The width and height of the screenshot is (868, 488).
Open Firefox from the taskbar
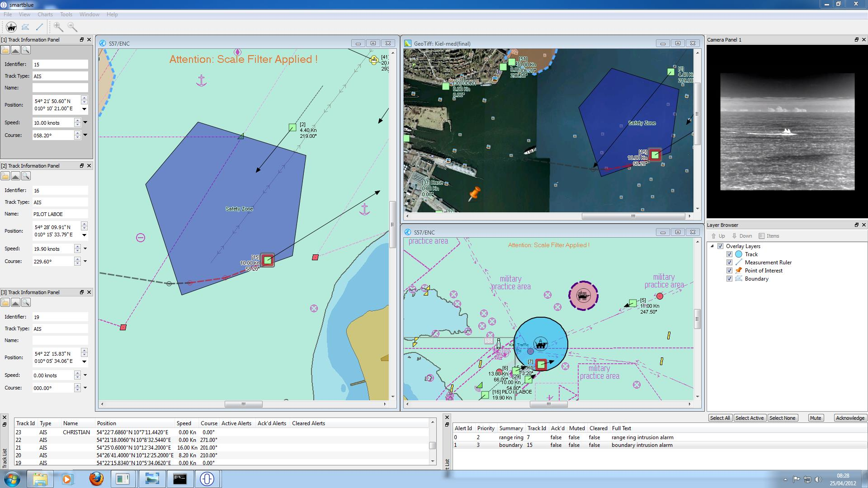96,479
